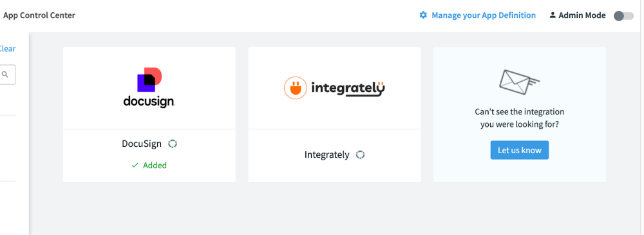
Task: Click the envelope icon in the request card
Action: tap(519, 80)
